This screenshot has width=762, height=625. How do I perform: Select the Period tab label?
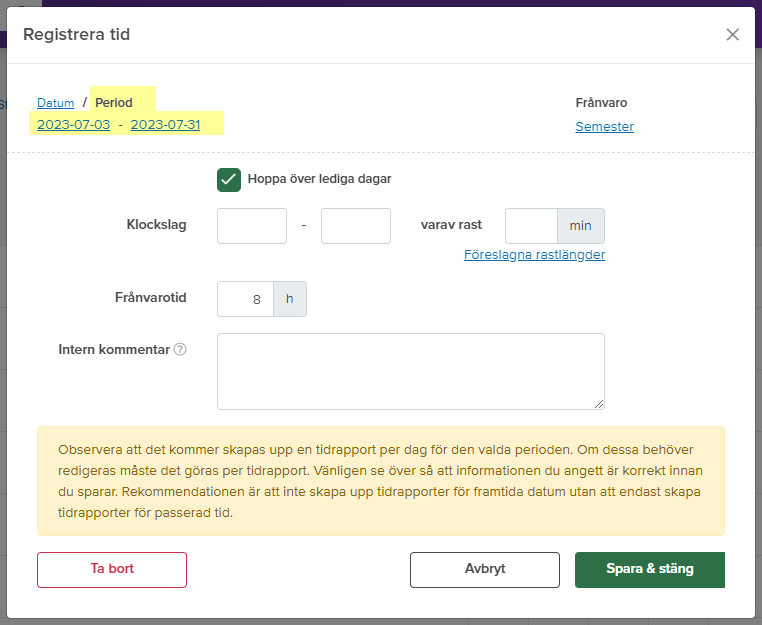tap(114, 103)
